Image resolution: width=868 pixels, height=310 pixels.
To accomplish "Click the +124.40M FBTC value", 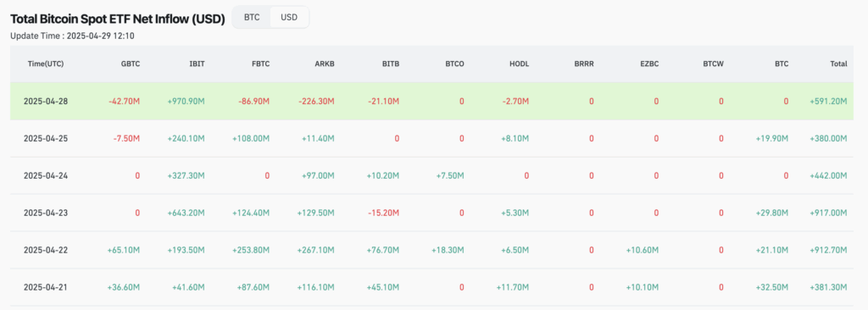I will click(x=251, y=213).
